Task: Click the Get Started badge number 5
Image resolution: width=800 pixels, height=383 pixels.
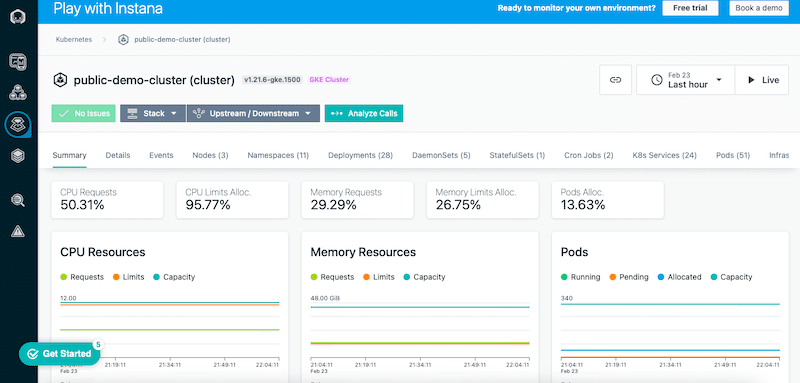Action: click(97, 345)
